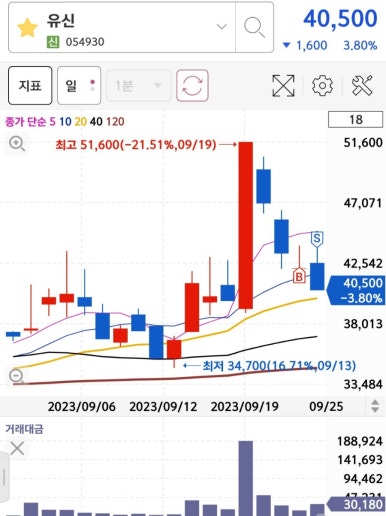Click the tall red 09/19 candlestick
The image size is (386, 516).
(x=246, y=225)
